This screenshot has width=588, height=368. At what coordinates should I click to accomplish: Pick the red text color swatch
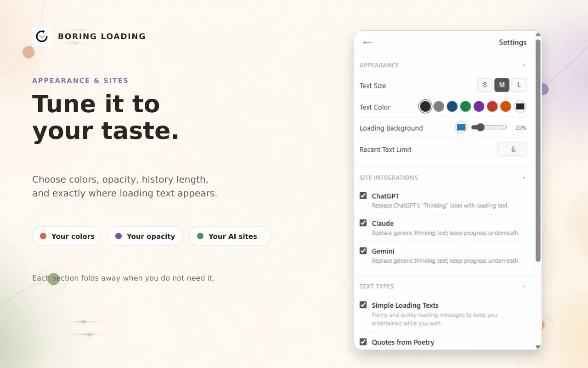coord(492,107)
